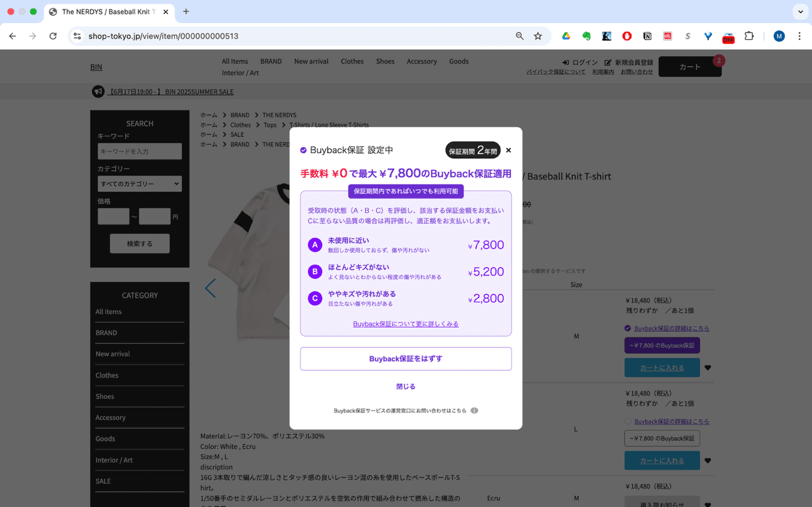This screenshot has height=507, width=812.
Task: Click the BIN site logo
Action: 96,67
